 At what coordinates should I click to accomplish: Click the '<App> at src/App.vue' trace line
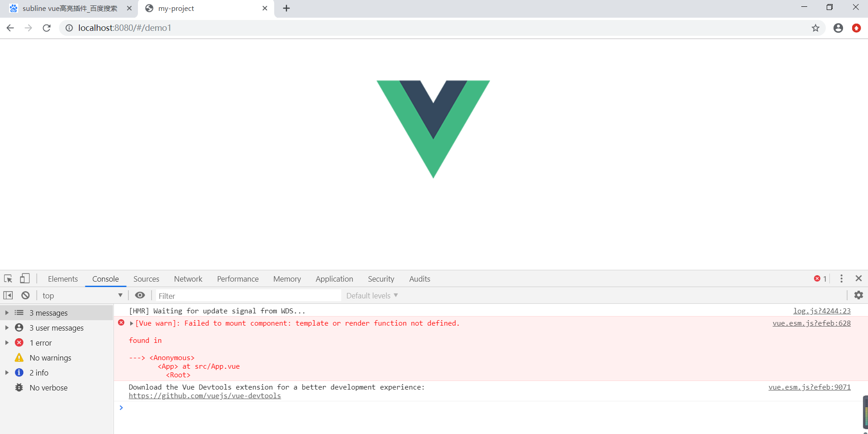[199, 366]
